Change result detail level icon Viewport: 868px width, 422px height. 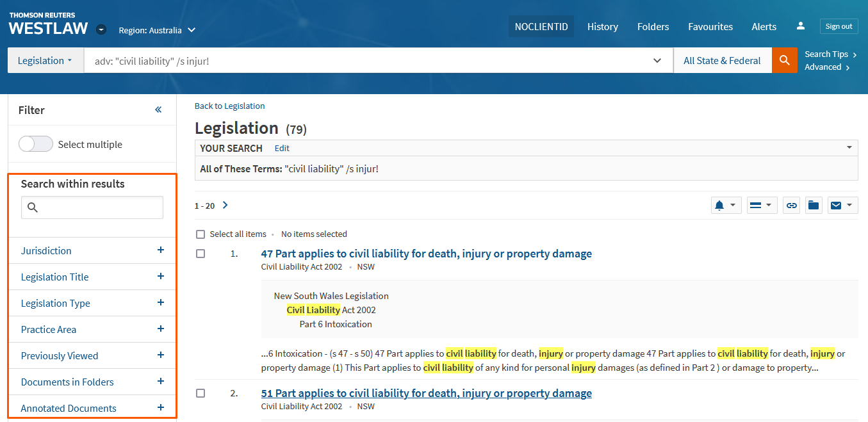coord(762,206)
